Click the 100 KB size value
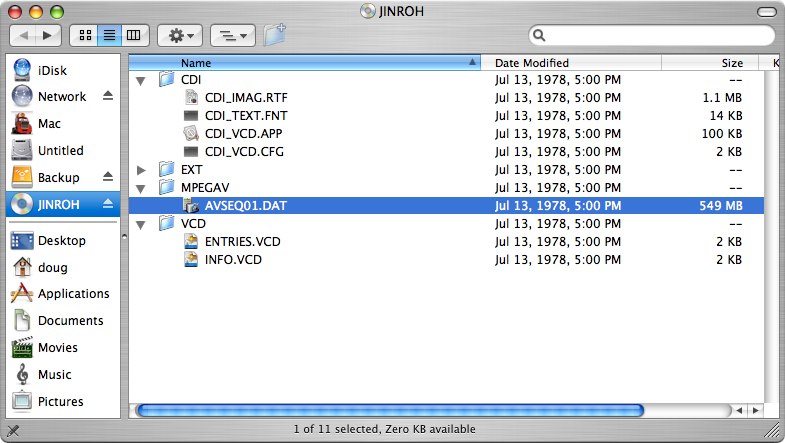Image resolution: width=785 pixels, height=443 pixels. [722, 134]
